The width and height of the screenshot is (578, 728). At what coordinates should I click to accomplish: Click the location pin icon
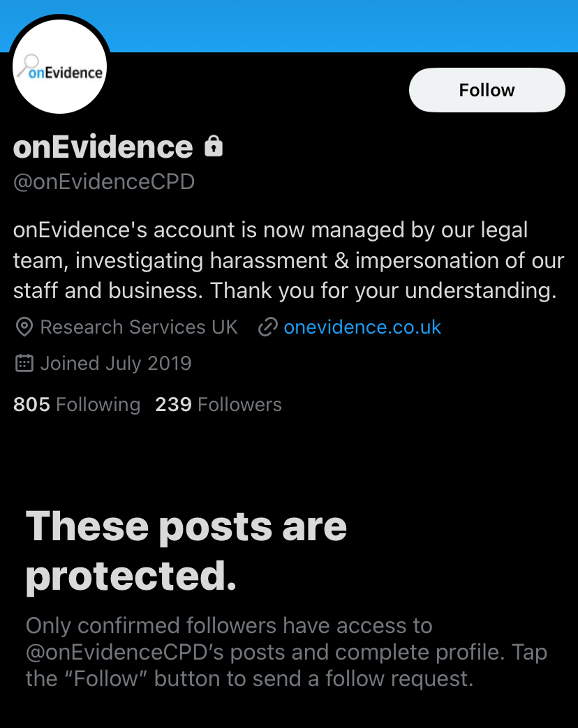pos(24,327)
